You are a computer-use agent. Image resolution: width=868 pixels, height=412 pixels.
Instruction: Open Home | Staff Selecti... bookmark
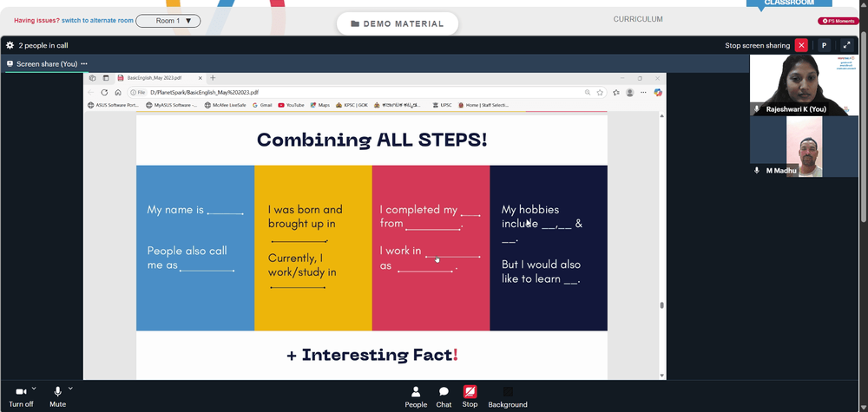coord(483,105)
